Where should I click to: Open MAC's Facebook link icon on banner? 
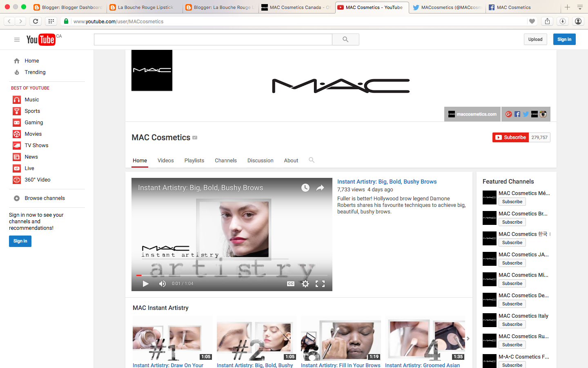(517, 114)
